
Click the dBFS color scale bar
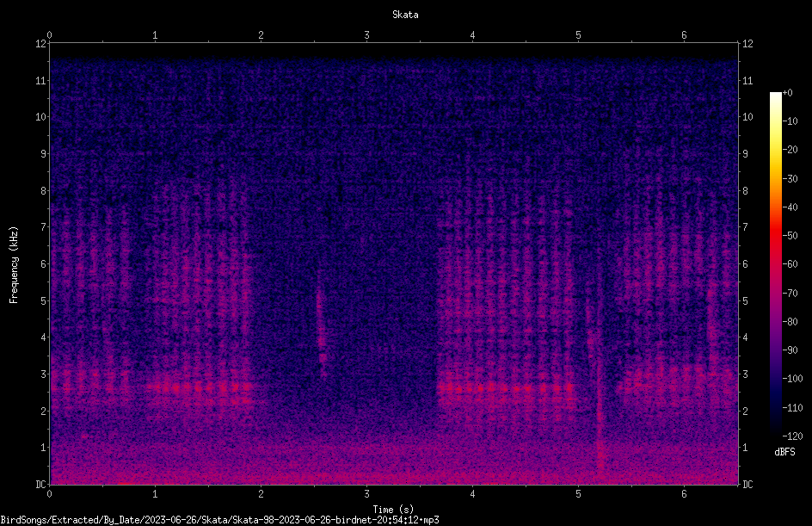(775, 264)
